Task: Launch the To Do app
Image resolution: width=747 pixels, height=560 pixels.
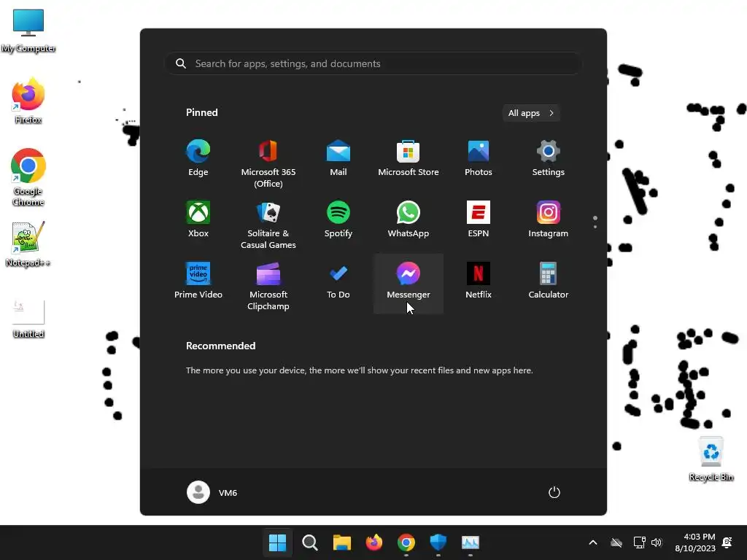Action: (338, 281)
